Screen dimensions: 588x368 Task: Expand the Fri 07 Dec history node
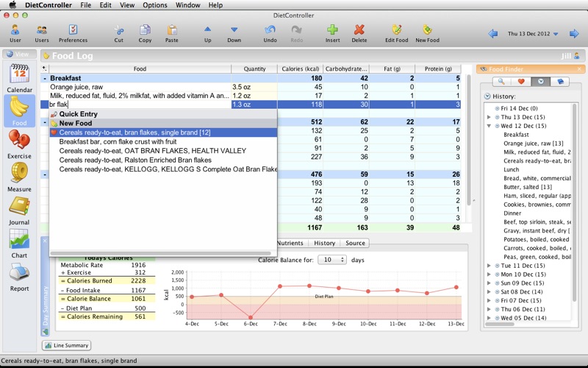pyautogui.click(x=489, y=300)
